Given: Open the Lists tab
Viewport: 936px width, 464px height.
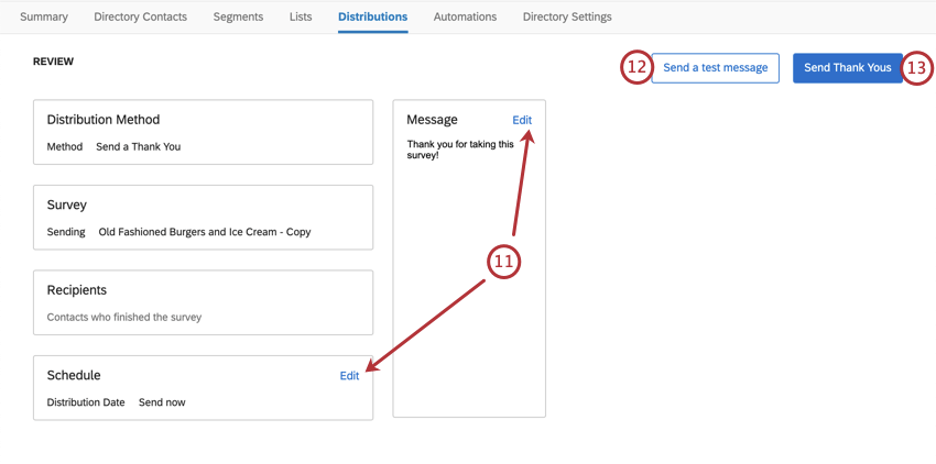Looking at the screenshot, I should 301,17.
